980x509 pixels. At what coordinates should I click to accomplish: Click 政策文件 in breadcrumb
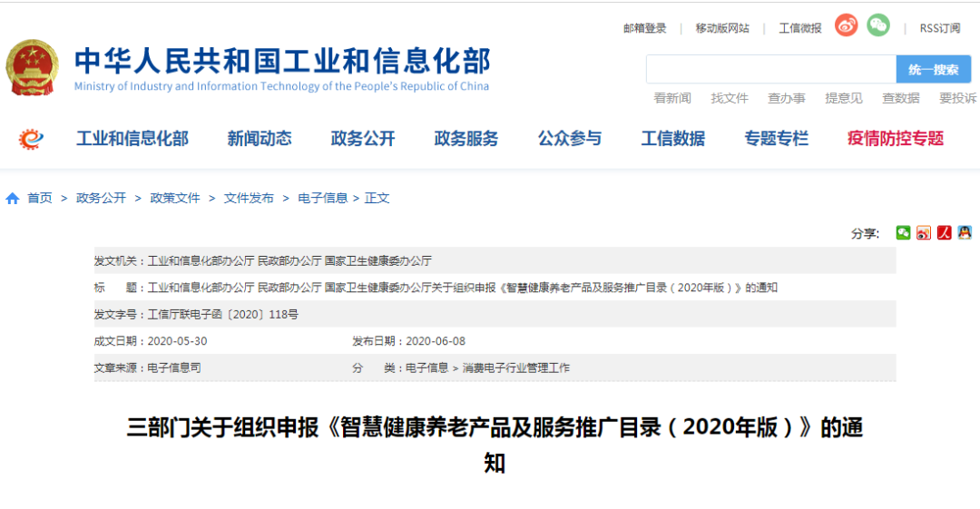pos(175,198)
